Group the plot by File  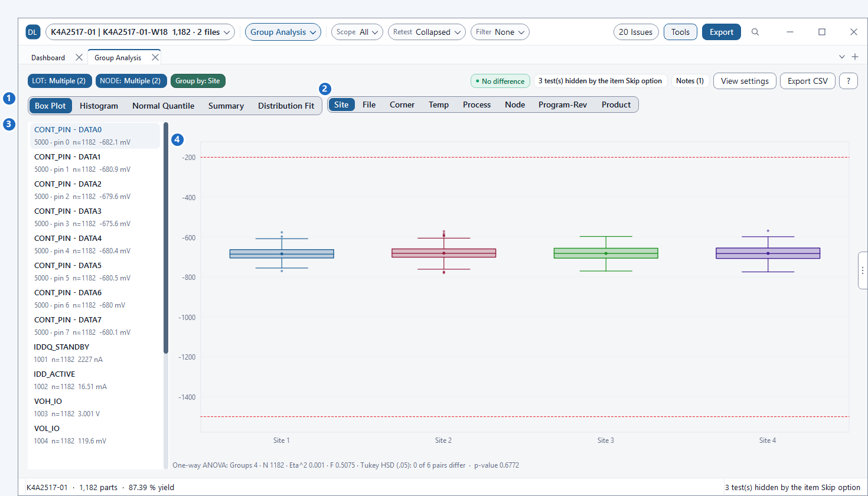click(369, 105)
